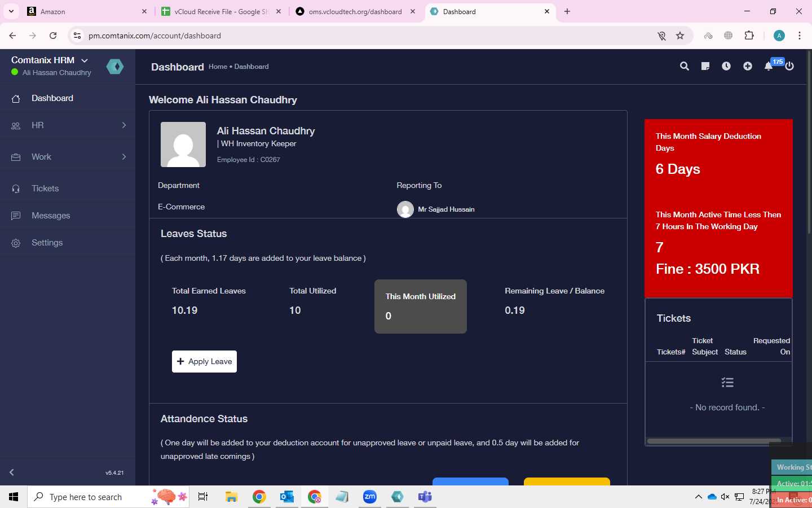Click the Settings gear icon in sidebar
The image size is (812, 508).
pos(16,243)
